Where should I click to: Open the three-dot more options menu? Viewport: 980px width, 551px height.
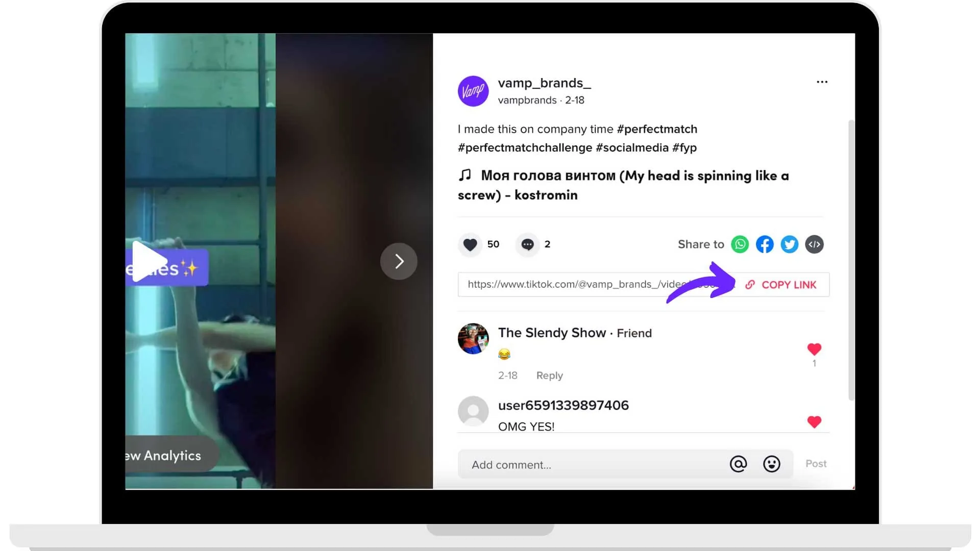tap(822, 82)
